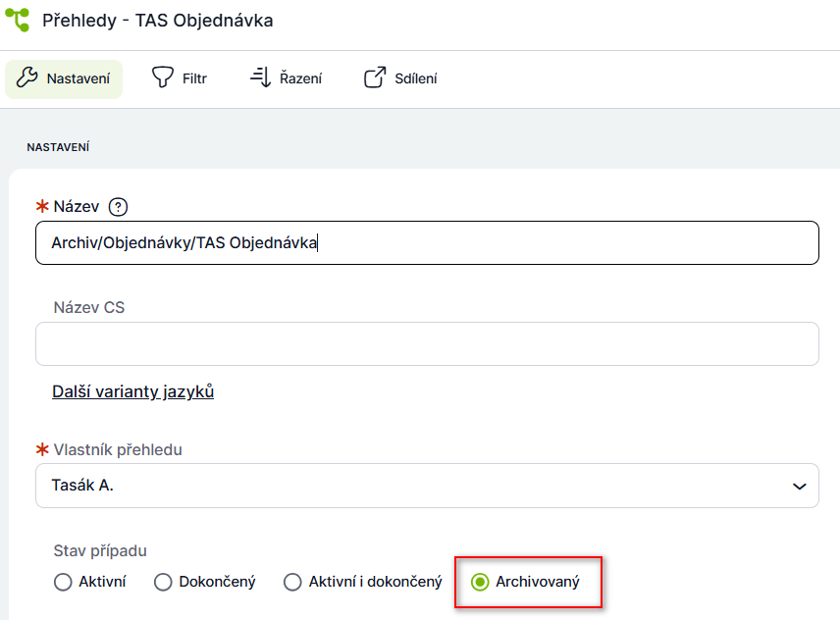
Task: Switch to the Řazení tab
Action: (286, 78)
